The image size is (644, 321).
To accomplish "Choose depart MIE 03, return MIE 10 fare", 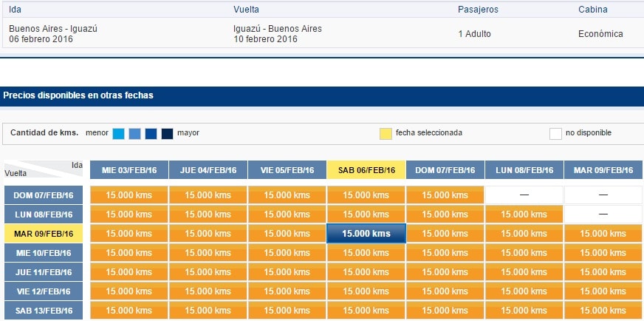I will point(129,253).
